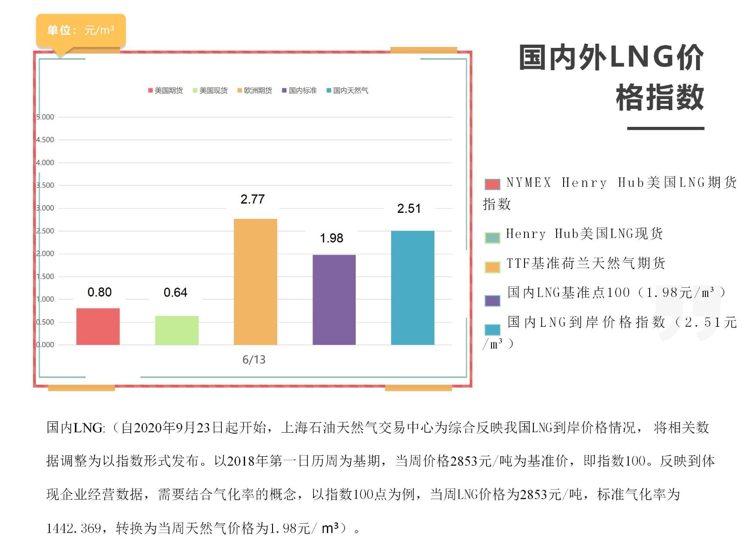The image size is (744, 560).
Task: Select the red bar labeled 0.80
Action: [98, 326]
